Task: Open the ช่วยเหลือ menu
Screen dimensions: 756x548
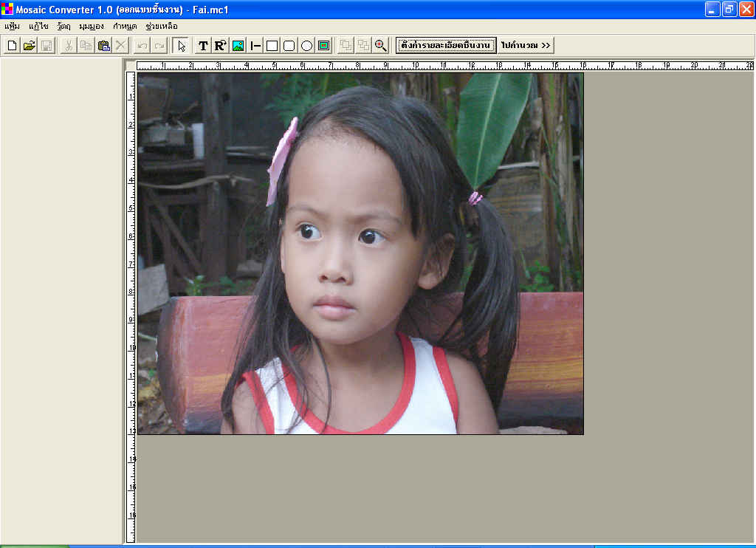Action: pyautogui.click(x=162, y=26)
